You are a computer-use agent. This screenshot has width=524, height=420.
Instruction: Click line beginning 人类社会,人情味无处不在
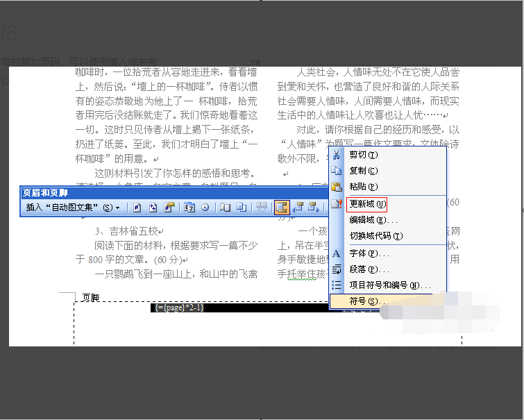378,72
